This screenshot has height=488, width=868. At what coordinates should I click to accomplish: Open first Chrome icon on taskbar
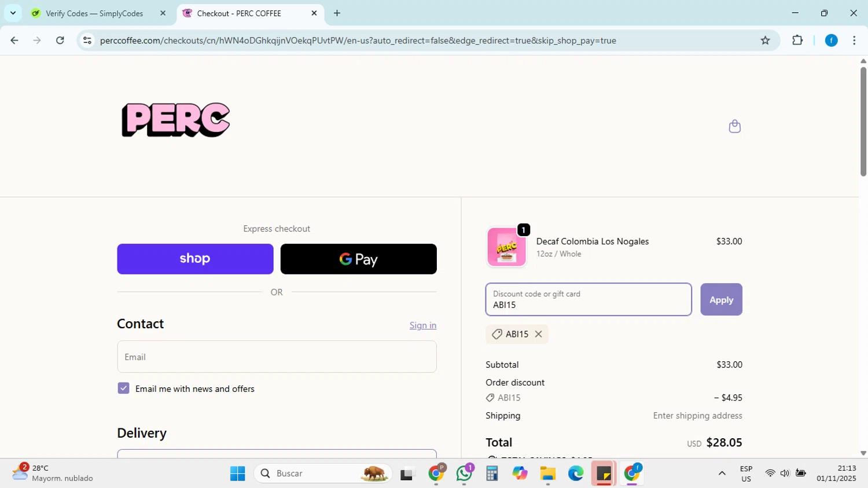point(436,474)
